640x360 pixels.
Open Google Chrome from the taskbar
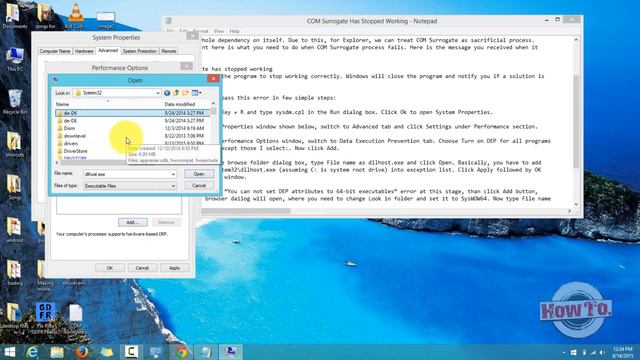[x=181, y=352]
